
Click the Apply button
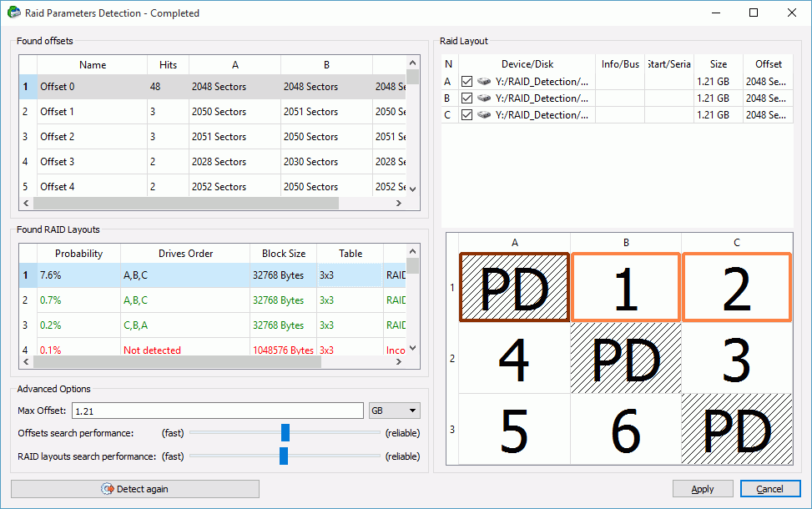coord(703,489)
